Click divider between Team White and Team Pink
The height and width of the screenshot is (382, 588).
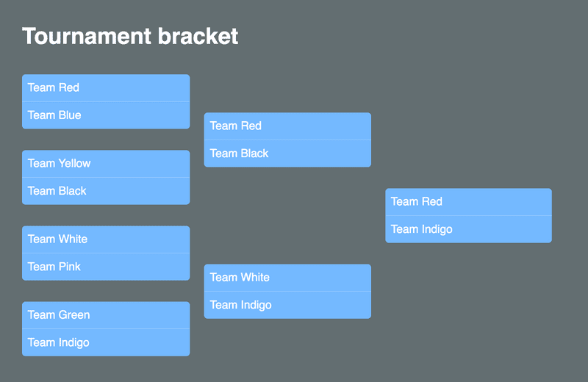106,253
